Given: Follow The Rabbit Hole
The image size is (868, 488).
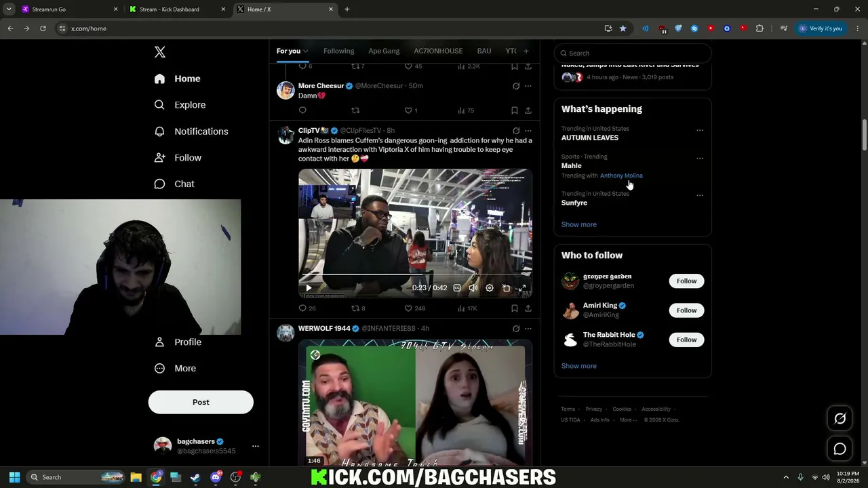Looking at the screenshot, I should (x=686, y=340).
